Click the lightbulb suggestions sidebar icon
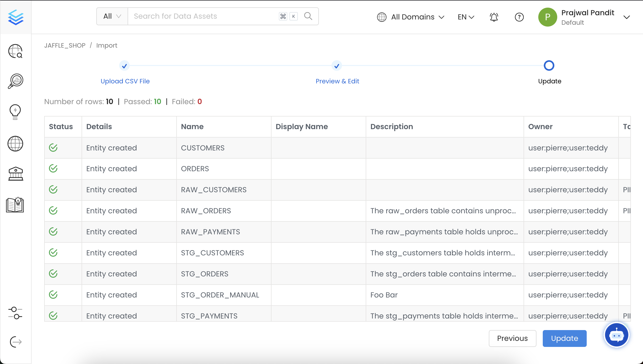This screenshot has width=643, height=364. click(x=15, y=112)
